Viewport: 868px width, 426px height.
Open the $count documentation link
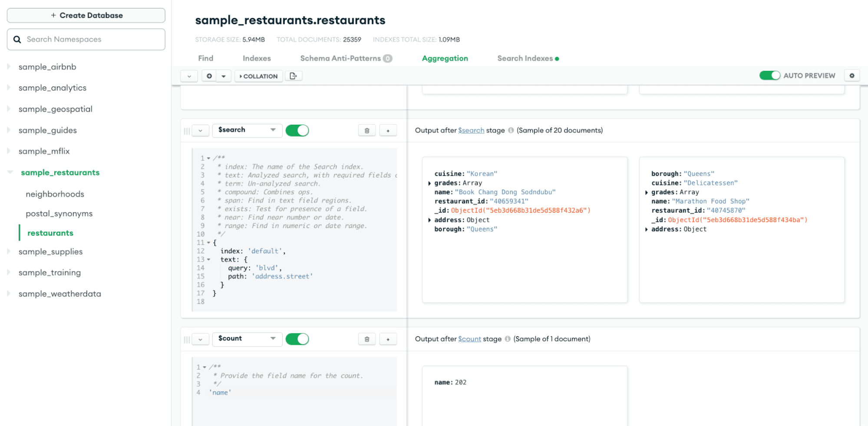(x=469, y=339)
